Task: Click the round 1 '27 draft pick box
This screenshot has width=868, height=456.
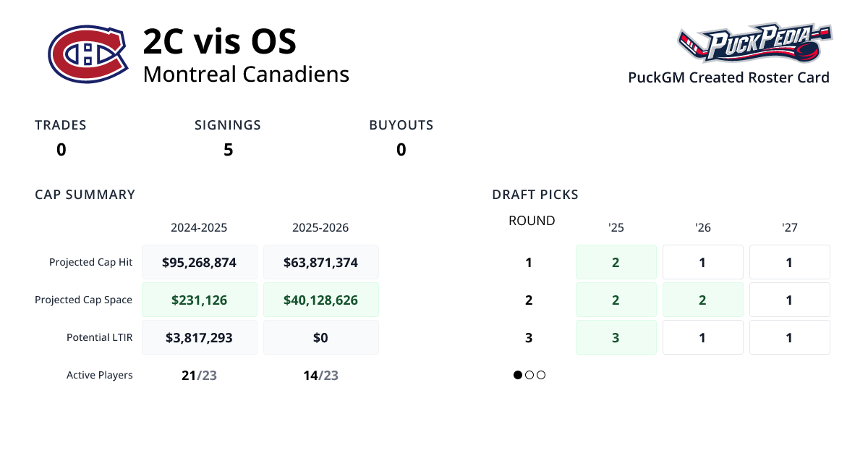Action: click(x=790, y=262)
